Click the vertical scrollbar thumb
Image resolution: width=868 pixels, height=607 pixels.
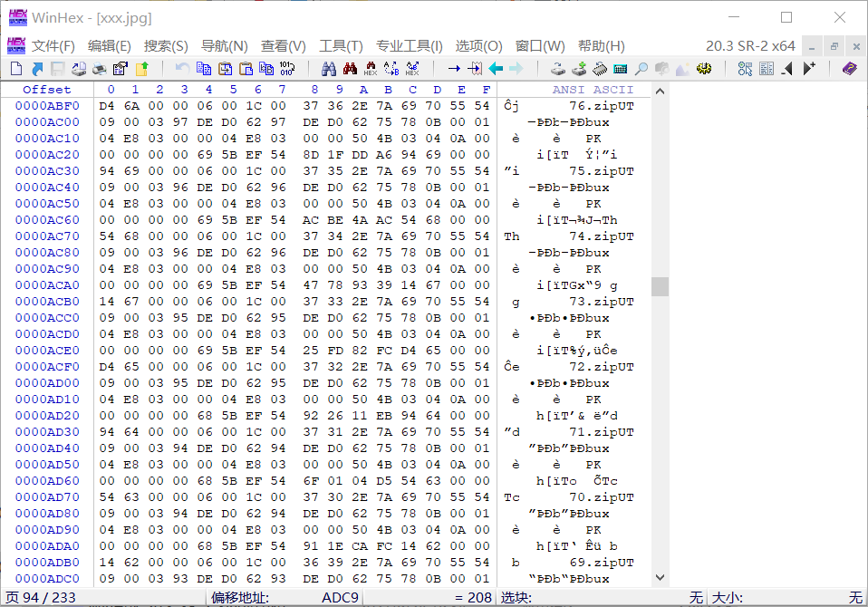tap(660, 286)
